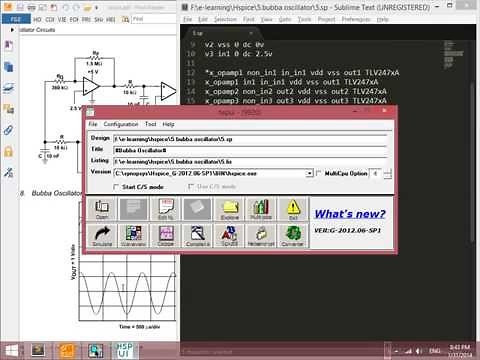The width and height of the screenshot is (480, 360).
Task: Click the code line starting 'x_opamp2 non_in2'
Action: pos(296,91)
